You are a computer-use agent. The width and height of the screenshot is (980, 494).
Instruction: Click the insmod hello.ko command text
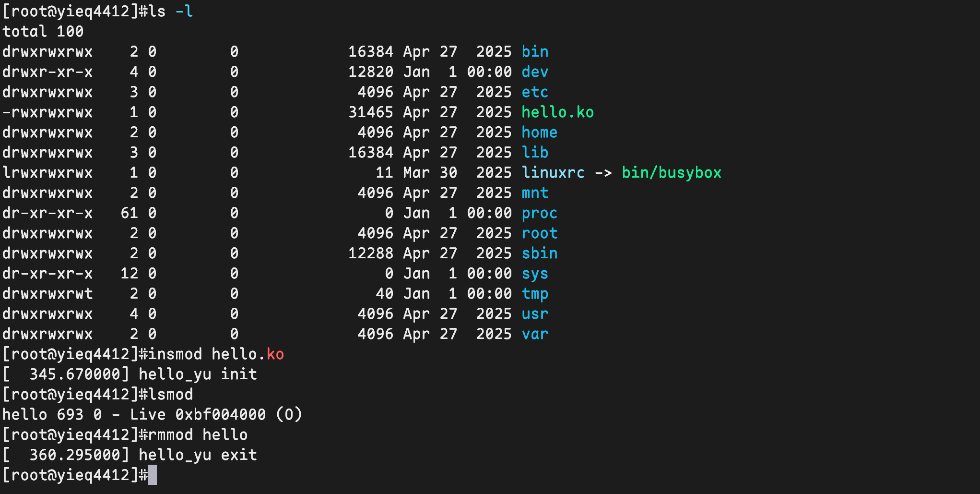[216, 354]
